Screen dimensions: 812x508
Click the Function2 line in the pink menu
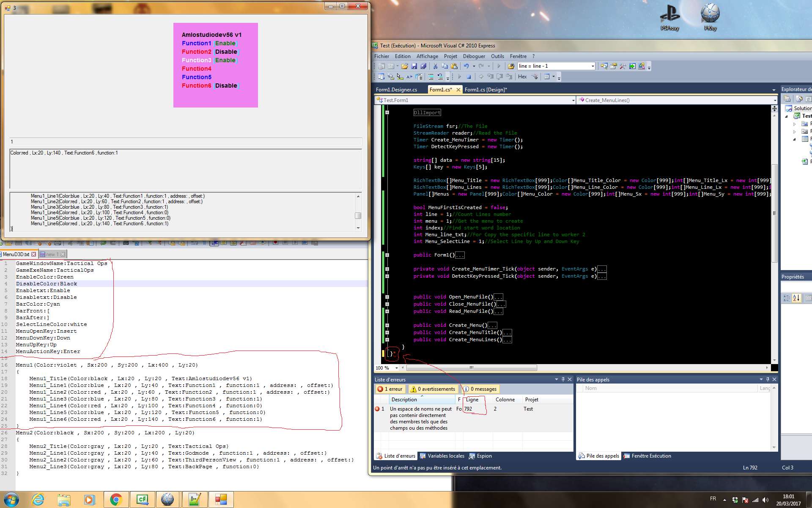[x=210, y=52]
